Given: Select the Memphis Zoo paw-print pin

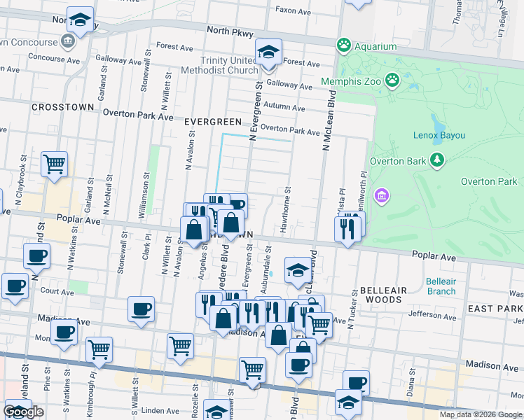Looking at the screenshot, I should coord(392,80).
